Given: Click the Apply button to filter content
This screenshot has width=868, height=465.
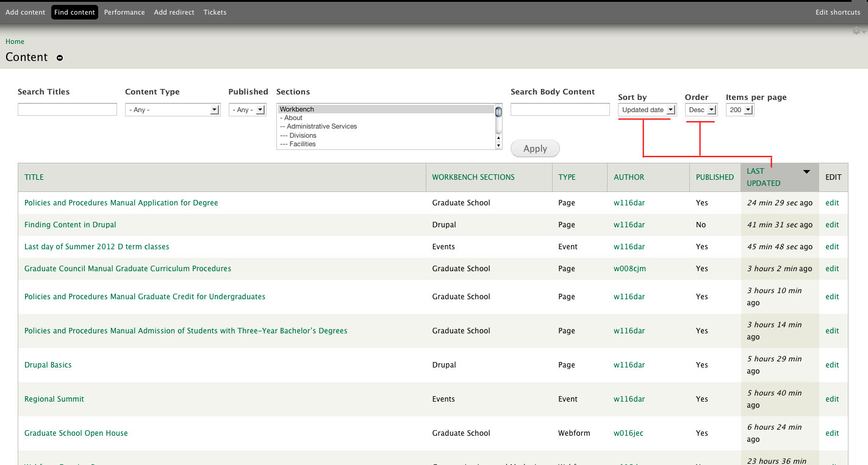Looking at the screenshot, I should point(534,148).
